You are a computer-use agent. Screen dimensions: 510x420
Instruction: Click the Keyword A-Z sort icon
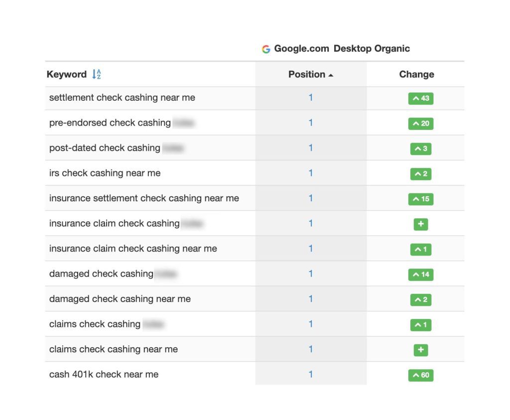click(x=97, y=74)
